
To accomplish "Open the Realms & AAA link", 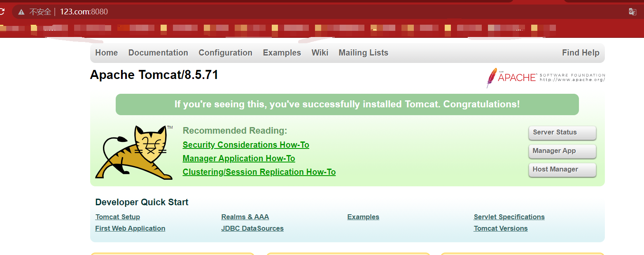I will click(x=245, y=217).
